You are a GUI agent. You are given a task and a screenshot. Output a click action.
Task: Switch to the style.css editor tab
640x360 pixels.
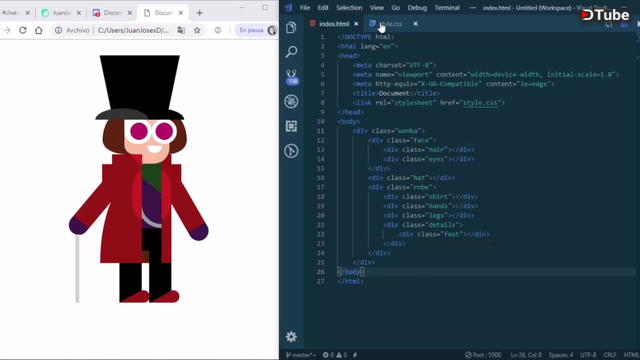coord(387,24)
